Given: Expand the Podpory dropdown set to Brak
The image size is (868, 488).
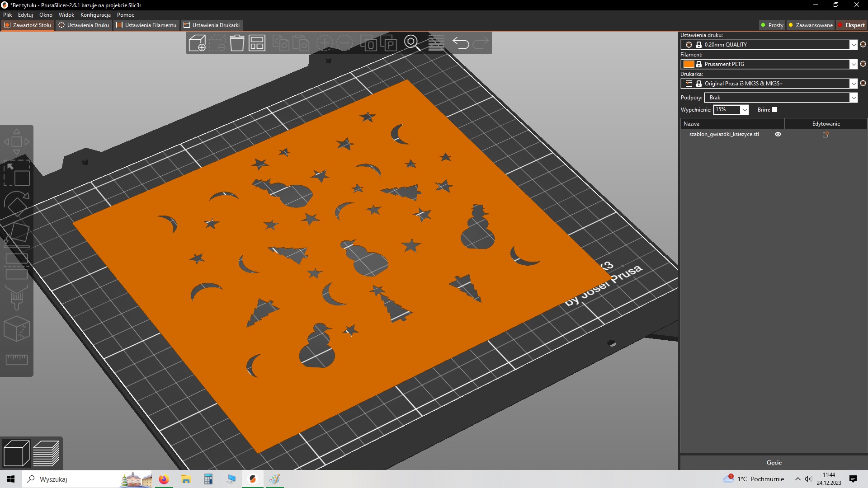Looking at the screenshot, I should pyautogui.click(x=853, y=98).
